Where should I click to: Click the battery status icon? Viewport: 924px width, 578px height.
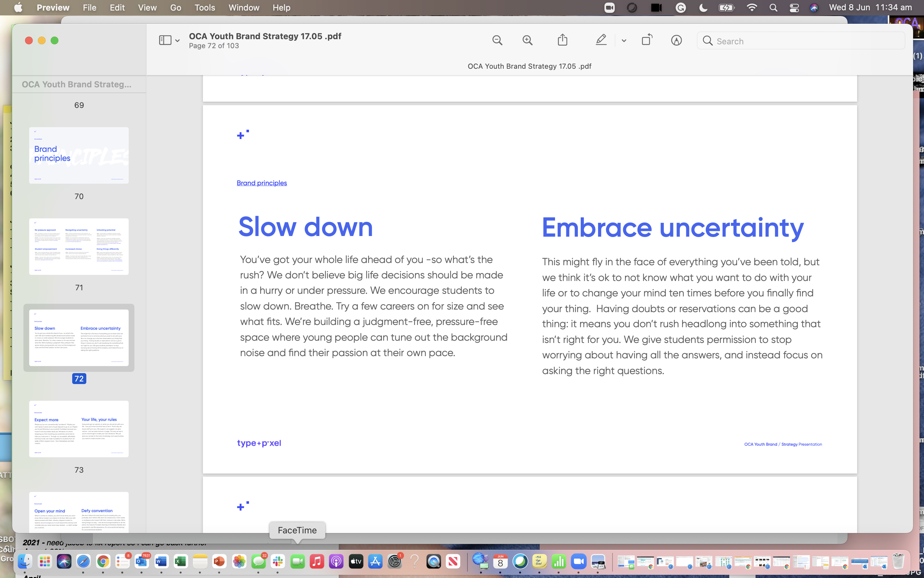727,8
